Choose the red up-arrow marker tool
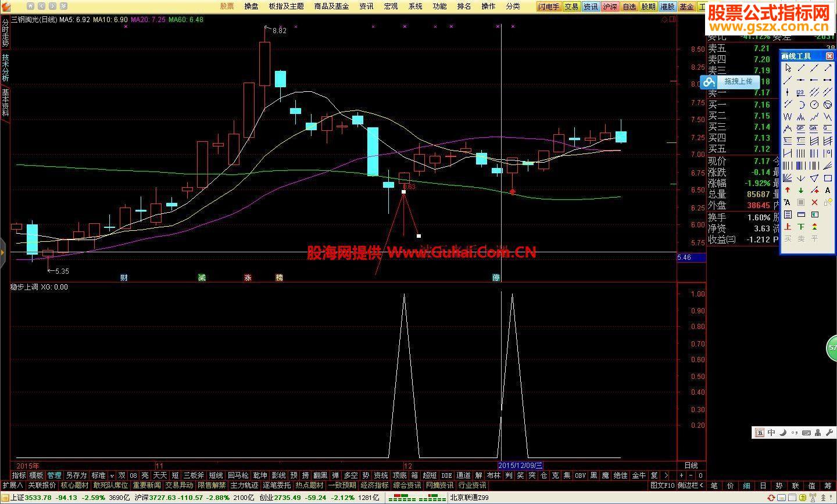 [x=788, y=190]
